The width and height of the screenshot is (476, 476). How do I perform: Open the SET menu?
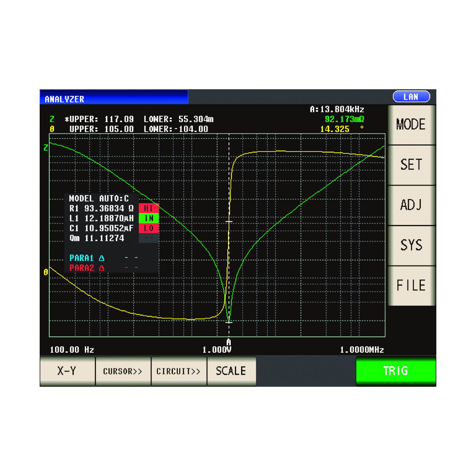(411, 165)
